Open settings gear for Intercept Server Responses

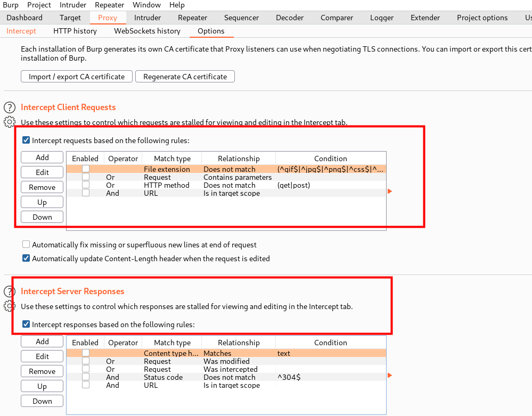[10, 306]
